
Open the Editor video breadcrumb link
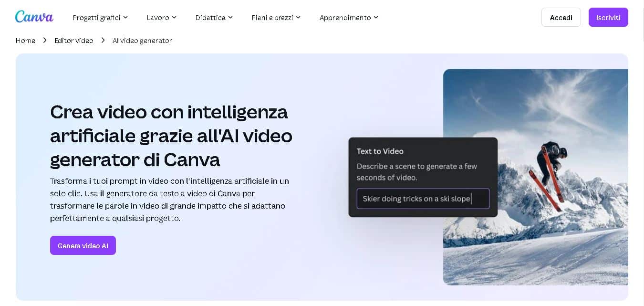click(73, 41)
